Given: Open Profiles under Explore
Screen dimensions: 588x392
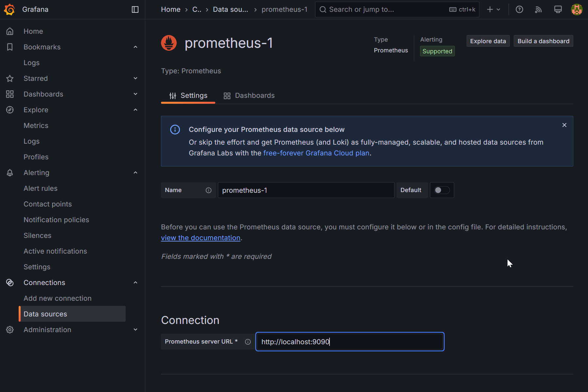Looking at the screenshot, I should click(36, 157).
